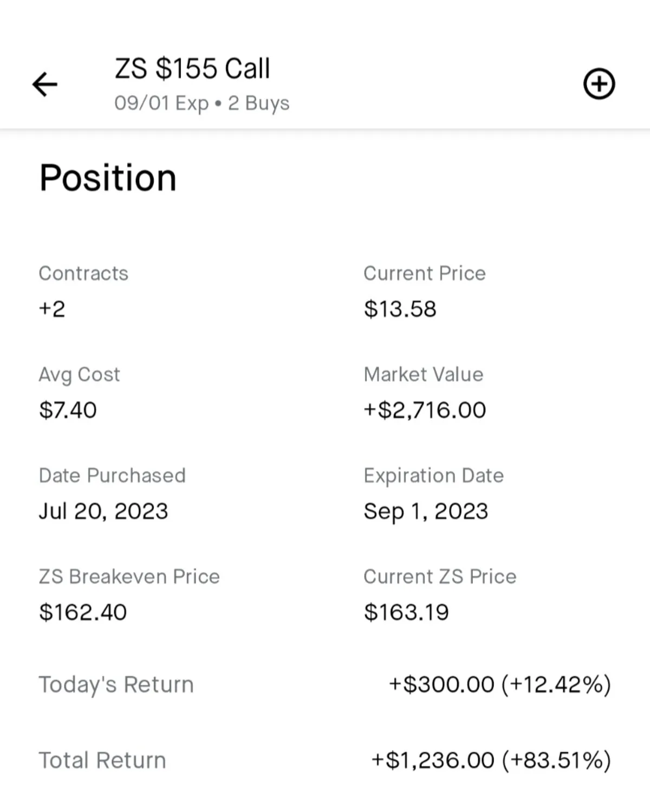Tap the +$1,236.00 (+83.51%) total return
Screen dimensions: 650x812
coord(491,760)
